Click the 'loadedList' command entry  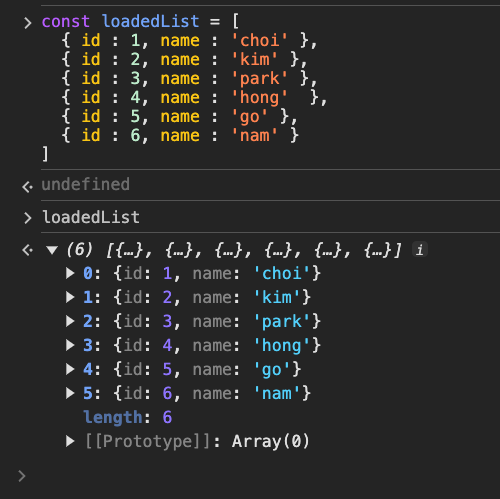click(x=91, y=217)
